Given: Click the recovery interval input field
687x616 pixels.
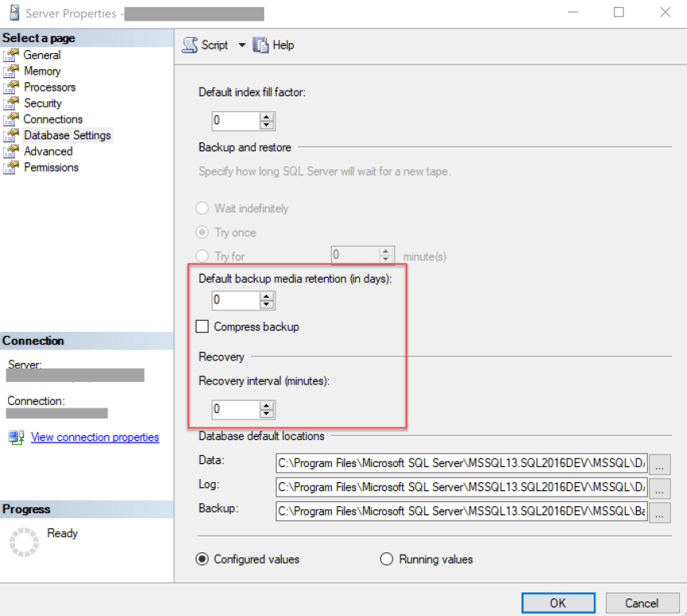Looking at the screenshot, I should click(236, 410).
